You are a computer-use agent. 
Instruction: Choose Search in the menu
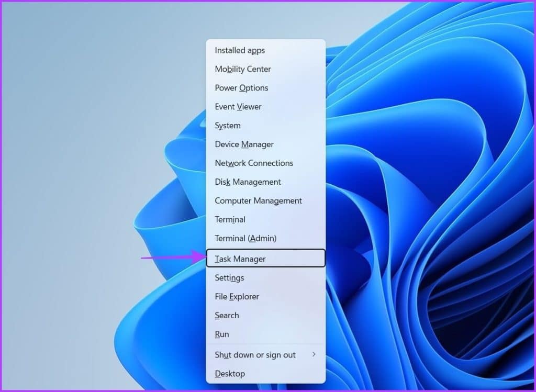click(x=265, y=315)
